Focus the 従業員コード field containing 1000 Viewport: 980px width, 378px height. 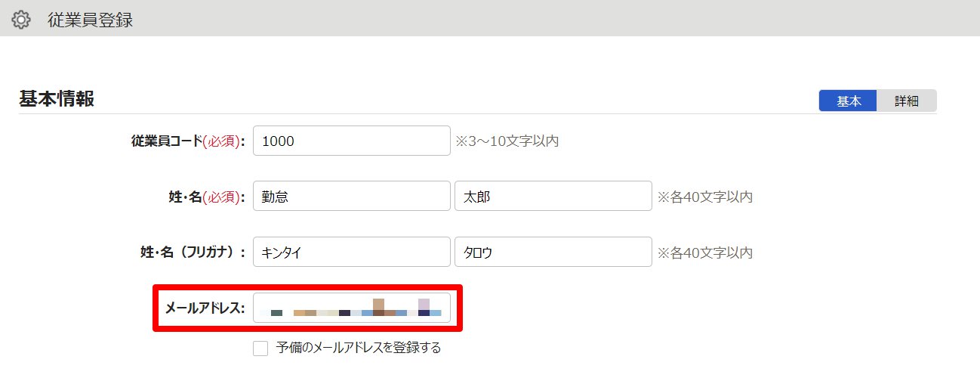pos(351,141)
